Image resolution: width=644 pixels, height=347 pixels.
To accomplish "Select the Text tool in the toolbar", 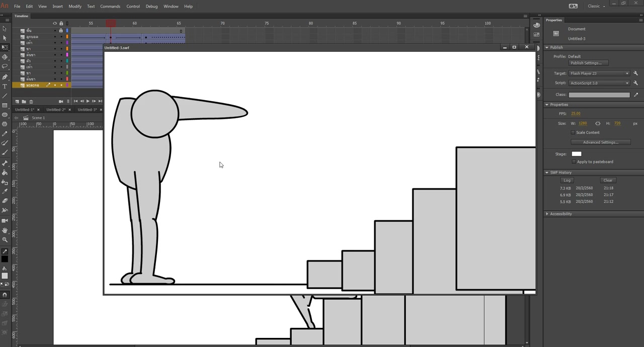I will pyautogui.click(x=5, y=86).
